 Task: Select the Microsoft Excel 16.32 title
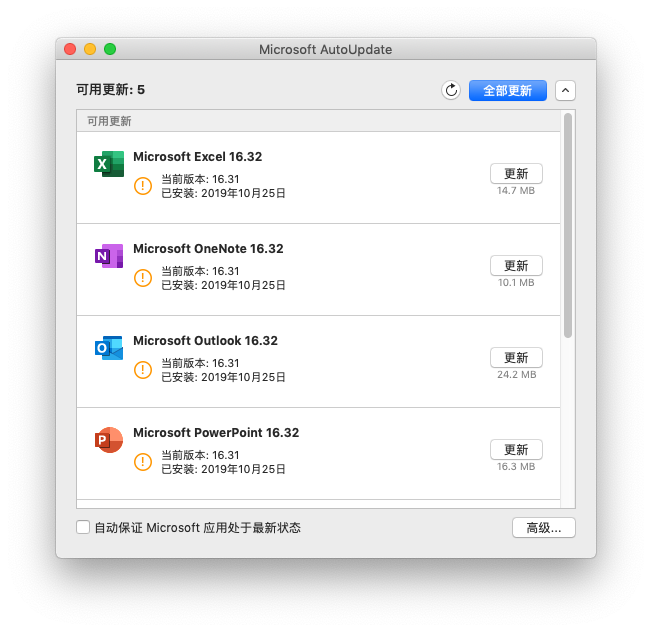(x=198, y=157)
